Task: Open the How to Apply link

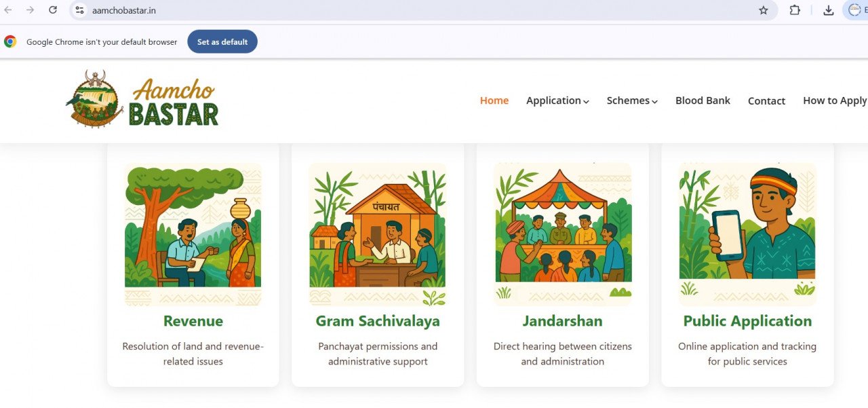Action: (835, 100)
